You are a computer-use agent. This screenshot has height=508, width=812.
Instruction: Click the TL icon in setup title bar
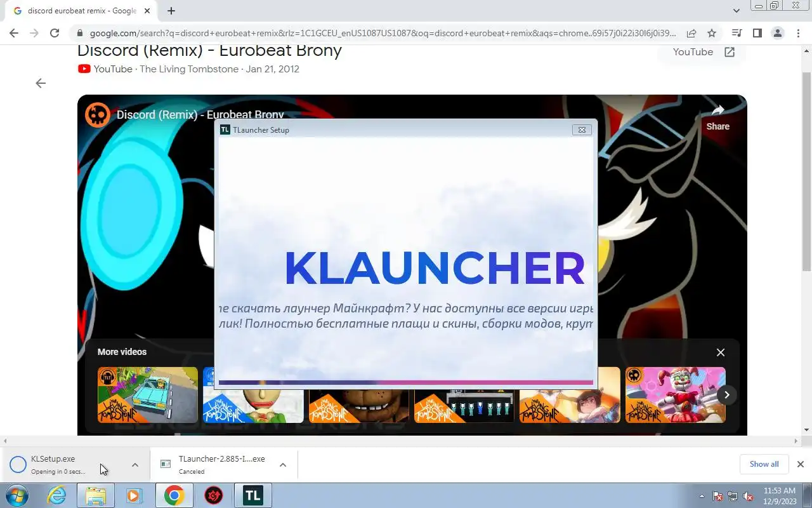point(225,130)
